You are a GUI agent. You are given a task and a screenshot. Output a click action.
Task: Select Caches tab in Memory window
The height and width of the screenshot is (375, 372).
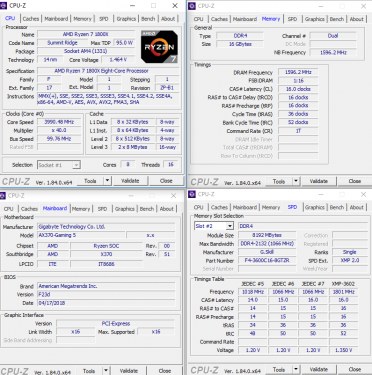coord(219,19)
